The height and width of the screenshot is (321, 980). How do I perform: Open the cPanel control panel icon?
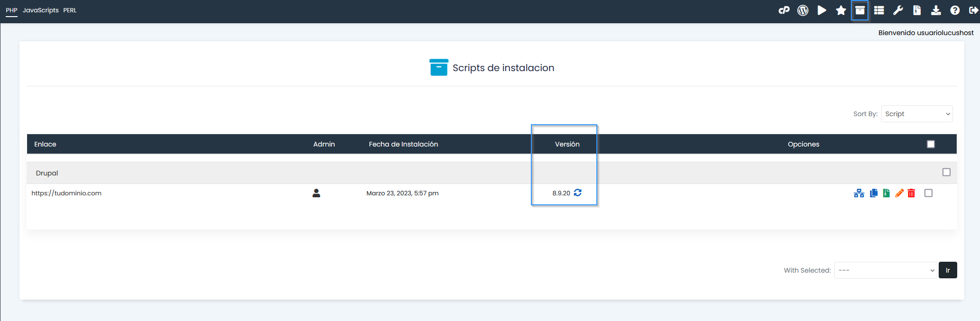784,10
